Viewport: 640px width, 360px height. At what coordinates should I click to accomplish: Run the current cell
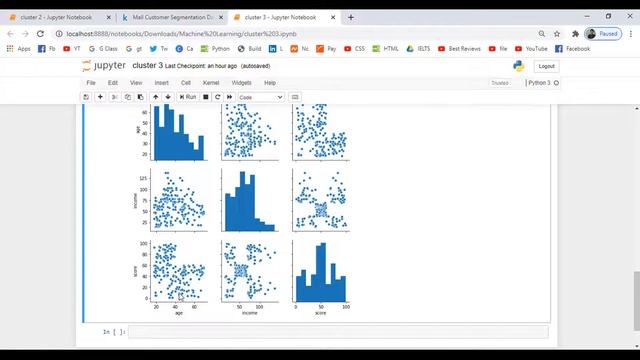point(188,97)
